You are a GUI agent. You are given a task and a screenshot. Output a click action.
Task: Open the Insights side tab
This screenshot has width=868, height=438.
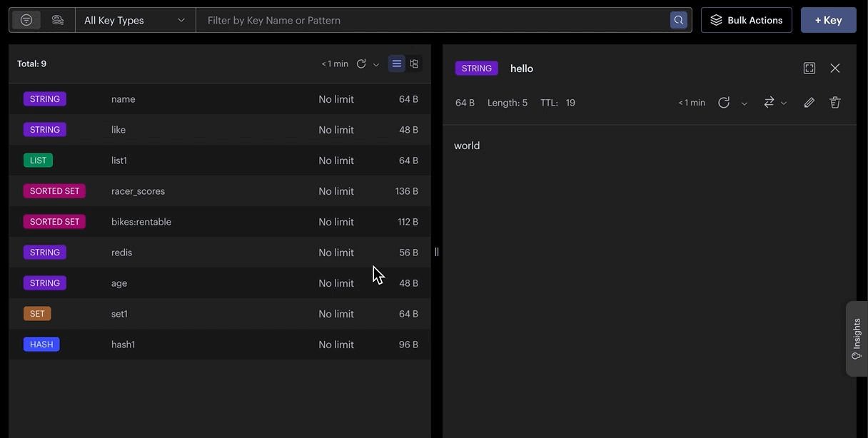tap(857, 339)
